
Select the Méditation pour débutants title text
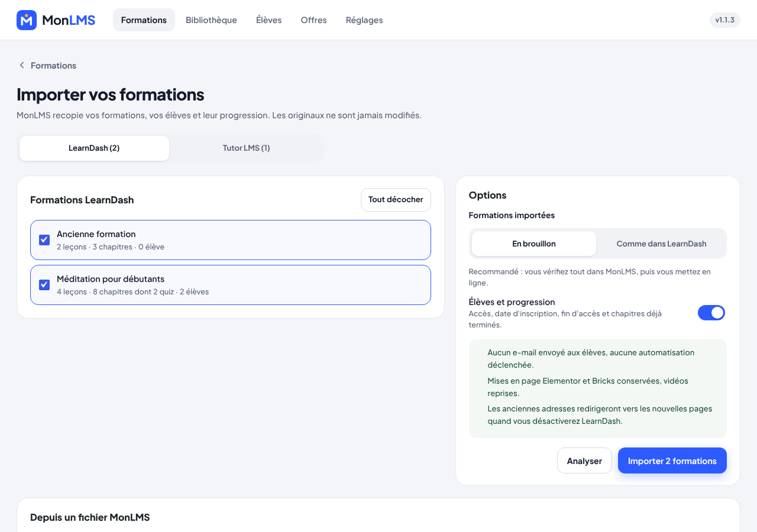[111, 279]
